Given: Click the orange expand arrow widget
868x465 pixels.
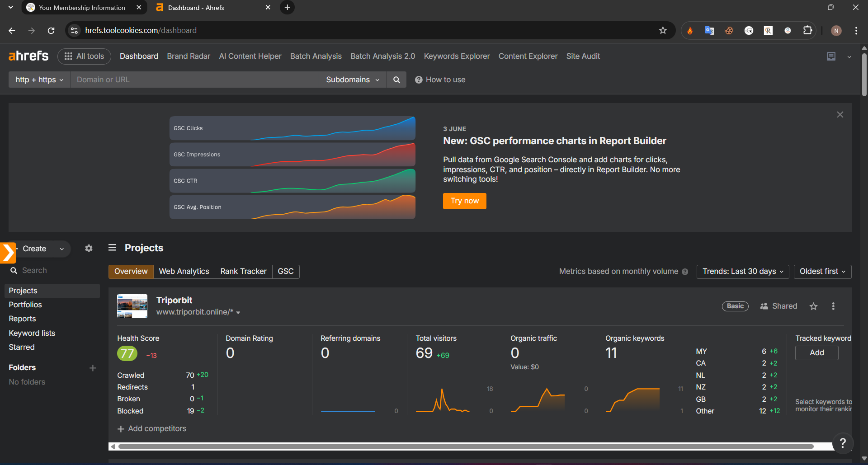Looking at the screenshot, I should (x=8, y=253).
